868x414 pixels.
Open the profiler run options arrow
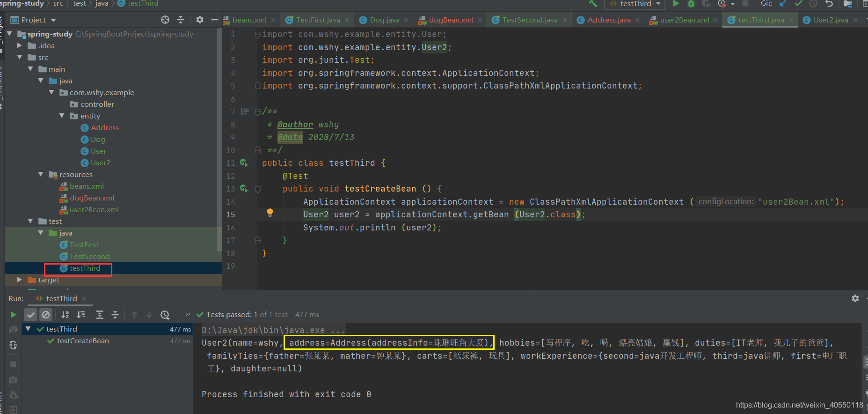coord(733,4)
